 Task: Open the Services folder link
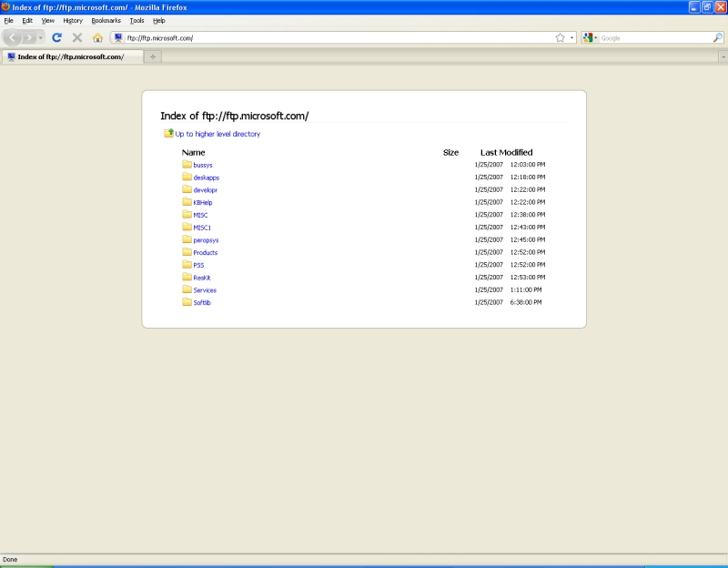click(205, 290)
